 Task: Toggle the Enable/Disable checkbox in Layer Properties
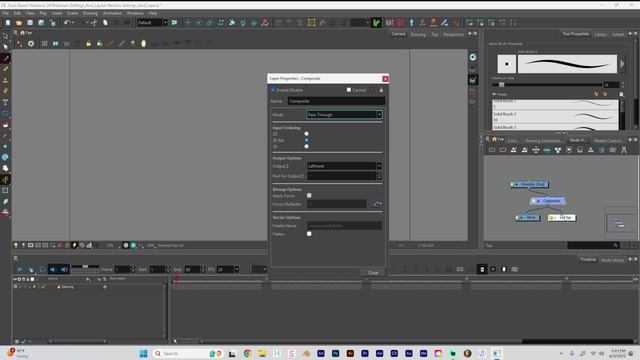pyautogui.click(x=273, y=90)
